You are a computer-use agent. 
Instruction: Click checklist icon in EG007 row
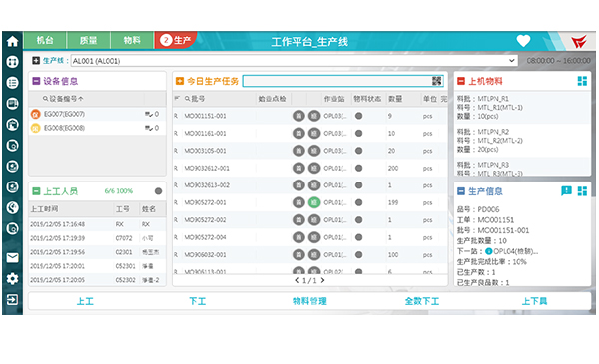[x=149, y=114]
